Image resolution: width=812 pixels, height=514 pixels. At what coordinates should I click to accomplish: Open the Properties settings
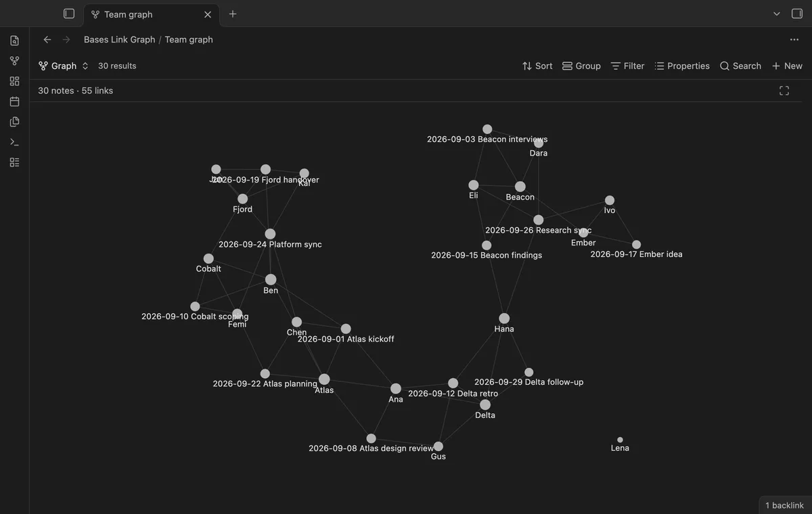pyautogui.click(x=682, y=66)
